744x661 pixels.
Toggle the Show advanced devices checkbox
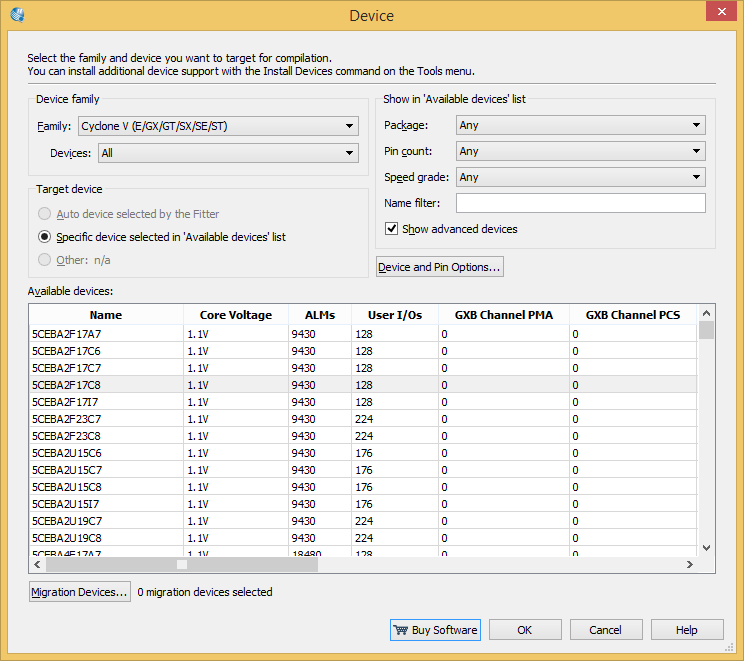391,229
